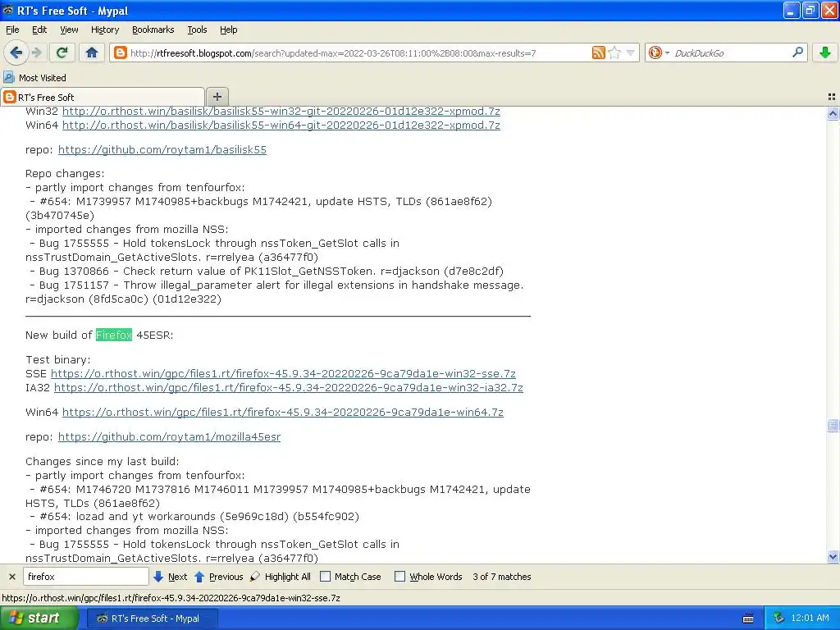Open the File menu
The height and width of the screenshot is (630, 840).
[12, 30]
